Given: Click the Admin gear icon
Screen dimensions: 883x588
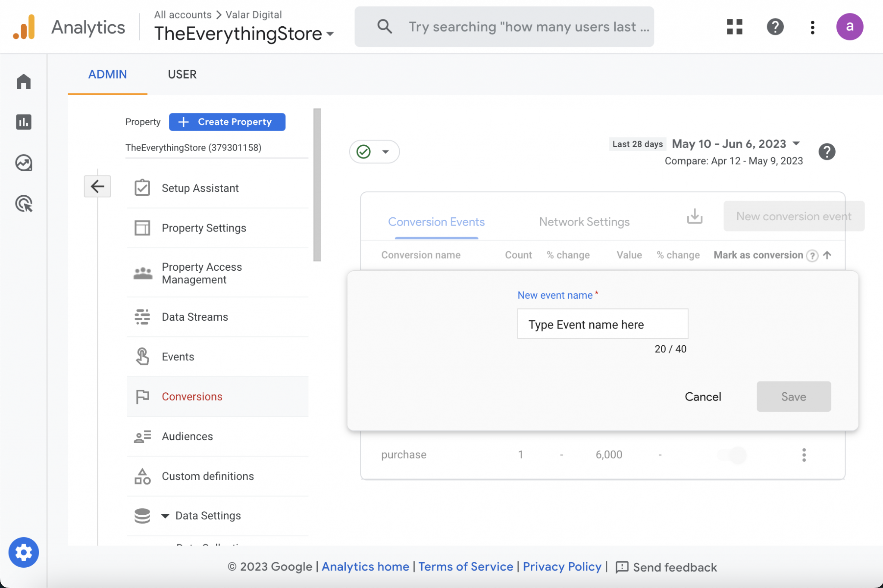Looking at the screenshot, I should point(24,552).
